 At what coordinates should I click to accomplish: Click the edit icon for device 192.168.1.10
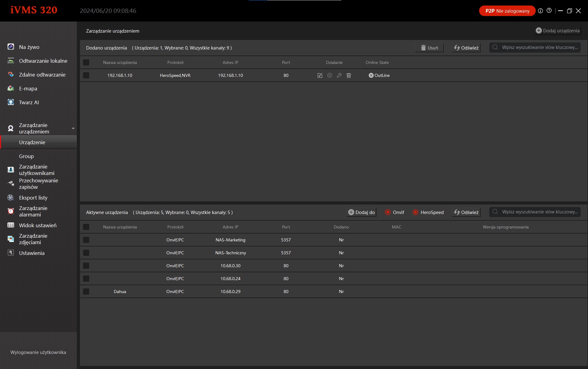click(x=320, y=75)
